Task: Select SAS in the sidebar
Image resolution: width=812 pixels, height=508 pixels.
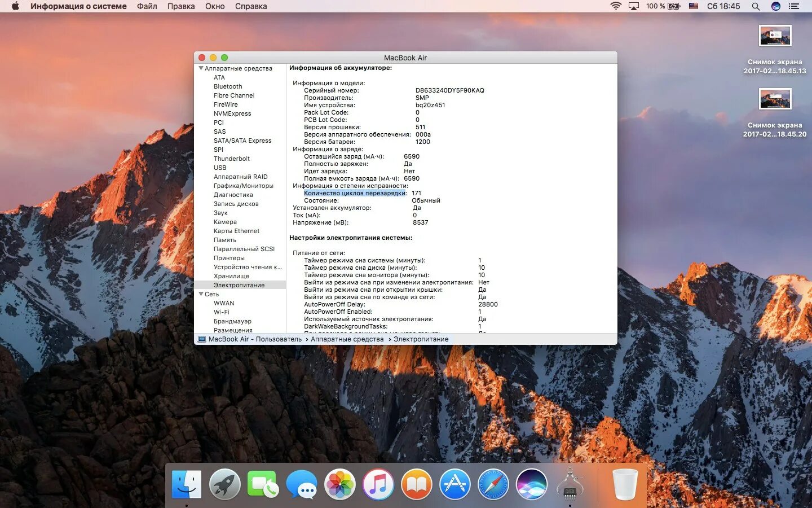Action: coord(219,132)
